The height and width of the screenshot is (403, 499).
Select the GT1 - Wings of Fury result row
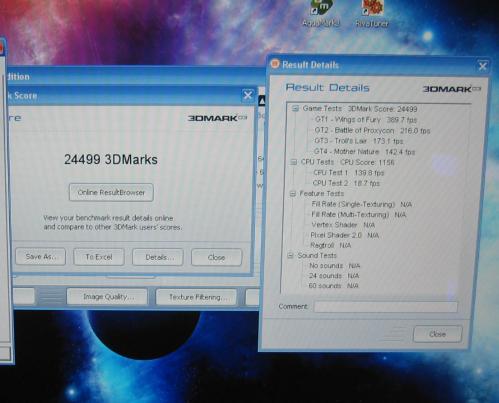point(366,120)
